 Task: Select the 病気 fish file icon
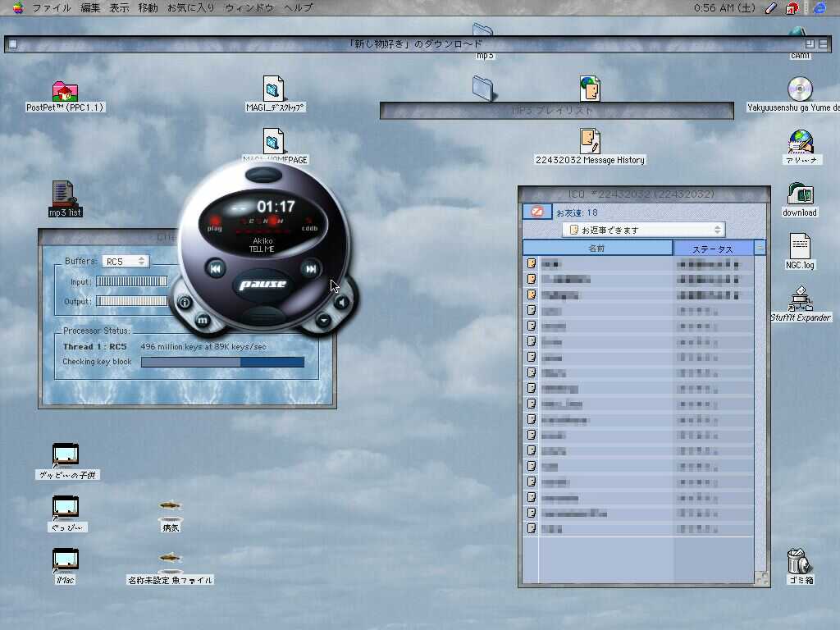tap(171, 511)
